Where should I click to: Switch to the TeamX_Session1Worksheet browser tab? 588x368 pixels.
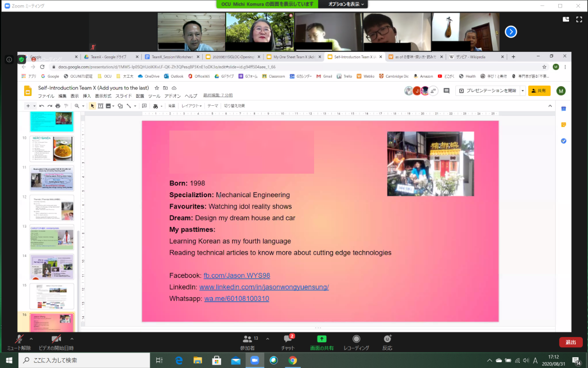click(172, 57)
